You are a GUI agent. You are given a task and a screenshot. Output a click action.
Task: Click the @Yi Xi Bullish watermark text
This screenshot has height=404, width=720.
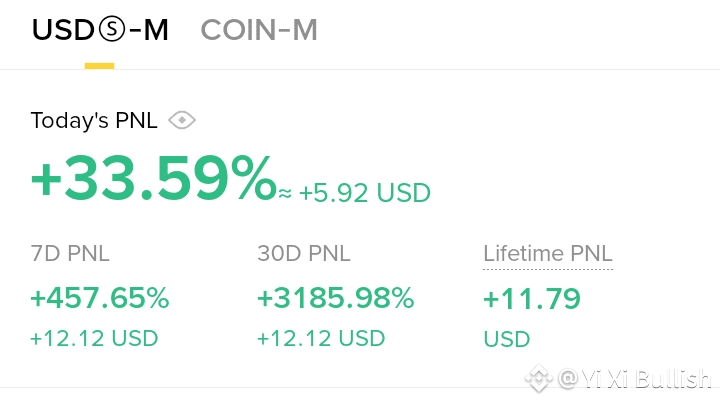click(634, 379)
